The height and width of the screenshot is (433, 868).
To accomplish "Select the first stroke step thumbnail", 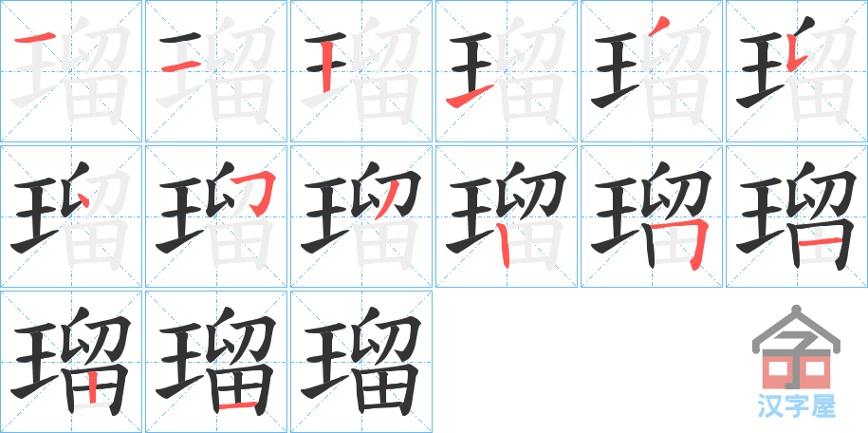I will [71, 71].
